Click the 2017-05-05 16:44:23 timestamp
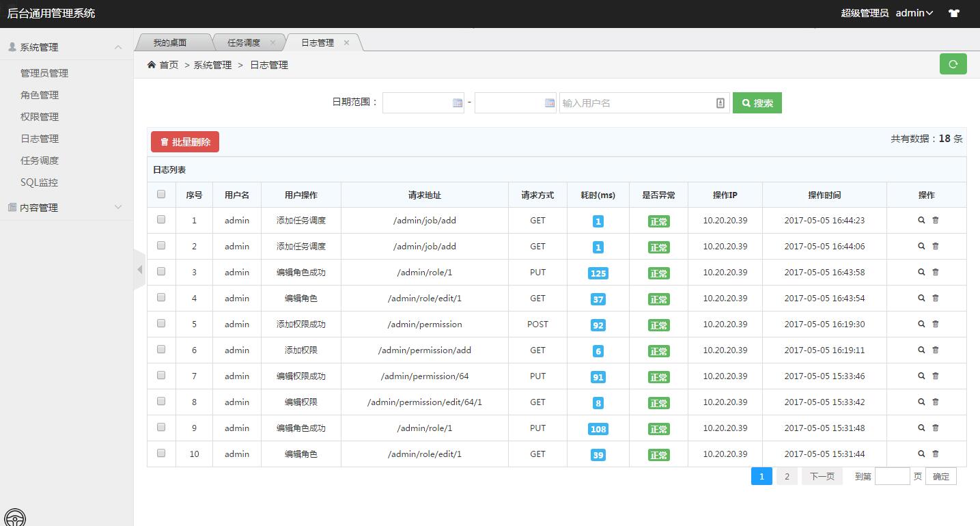Image resolution: width=980 pixels, height=526 pixels. (824, 220)
